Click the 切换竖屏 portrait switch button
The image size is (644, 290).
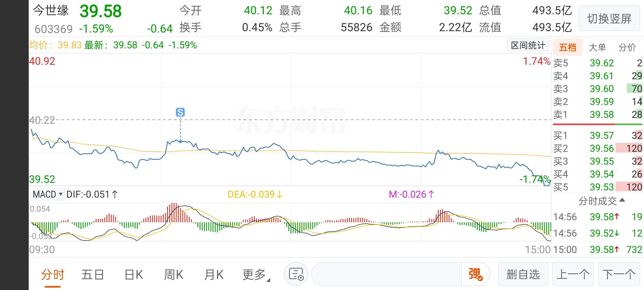609,19
